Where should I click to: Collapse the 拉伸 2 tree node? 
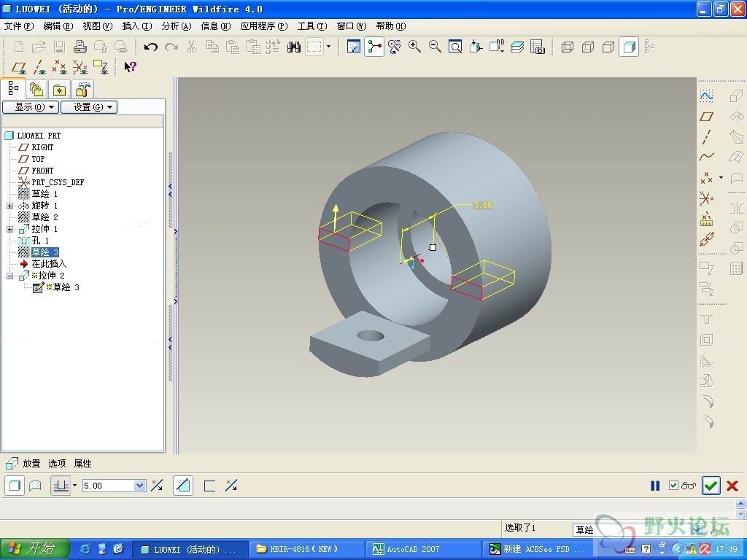tap(9, 276)
